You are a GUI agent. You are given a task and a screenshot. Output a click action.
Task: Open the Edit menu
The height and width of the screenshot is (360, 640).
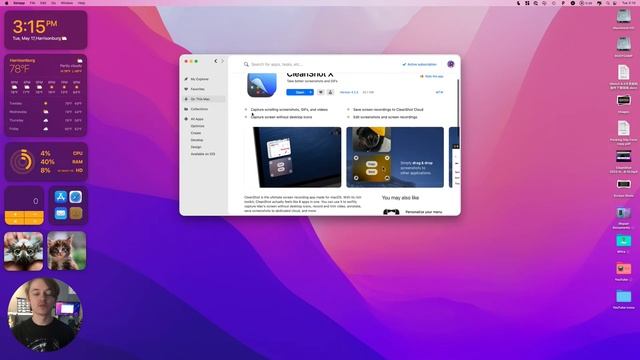pos(43,3)
